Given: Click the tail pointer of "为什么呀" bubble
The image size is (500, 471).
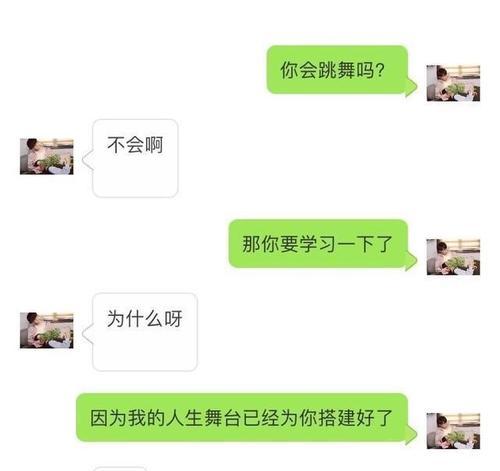Looking at the screenshot, I should pos(88,334).
